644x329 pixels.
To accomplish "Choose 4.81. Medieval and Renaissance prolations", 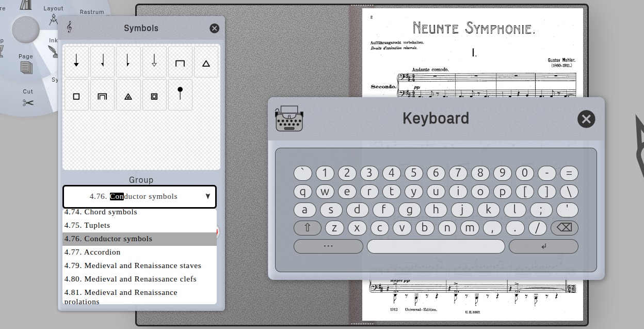I will pyautogui.click(x=139, y=296).
